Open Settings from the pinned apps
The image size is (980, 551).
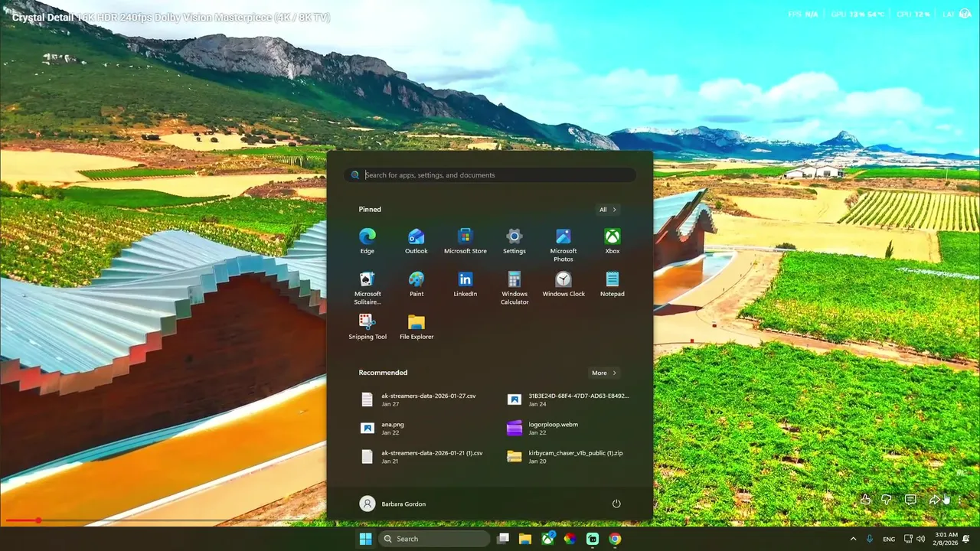pyautogui.click(x=514, y=241)
